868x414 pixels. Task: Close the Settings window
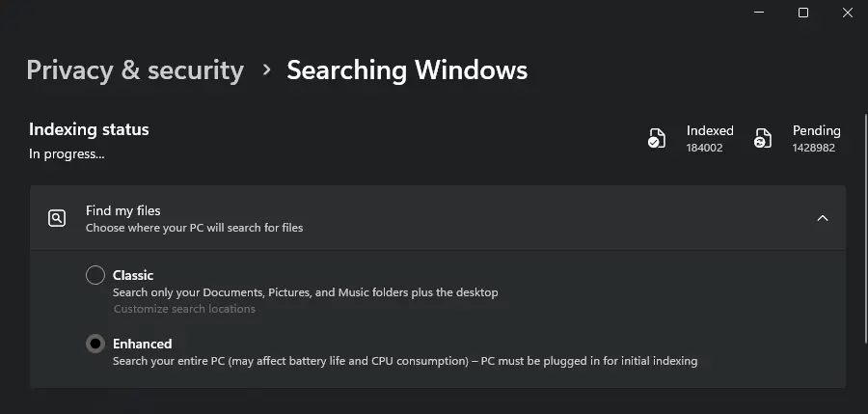[847, 13]
